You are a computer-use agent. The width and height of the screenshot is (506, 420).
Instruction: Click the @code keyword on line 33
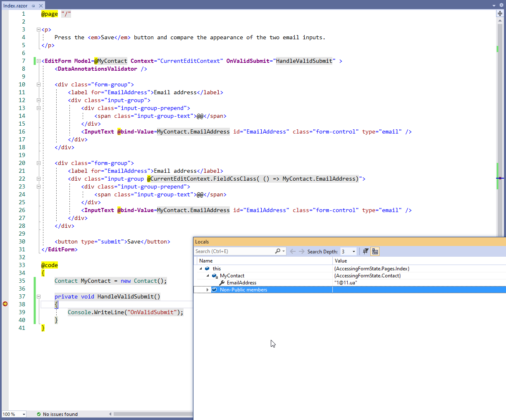[x=50, y=265]
